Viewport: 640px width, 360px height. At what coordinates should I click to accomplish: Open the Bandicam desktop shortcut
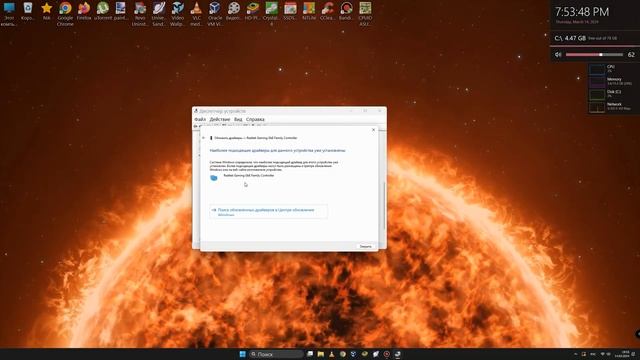coord(346,11)
